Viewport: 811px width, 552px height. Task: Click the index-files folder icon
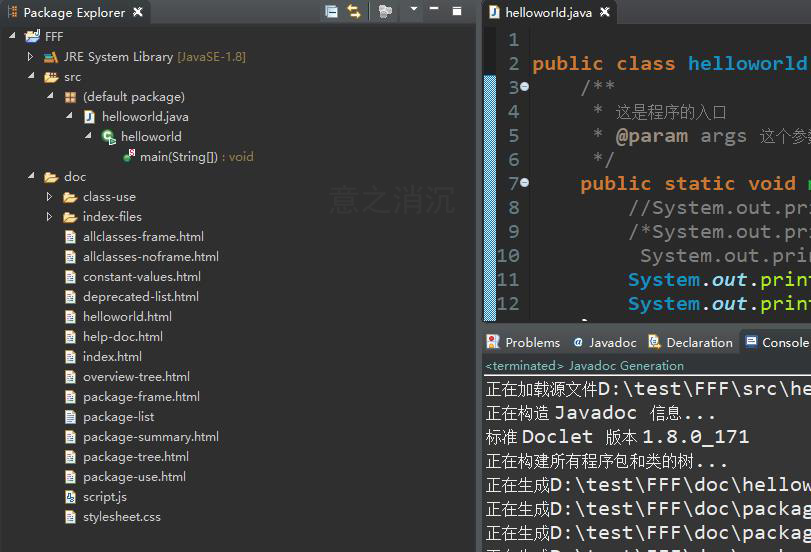click(x=70, y=217)
